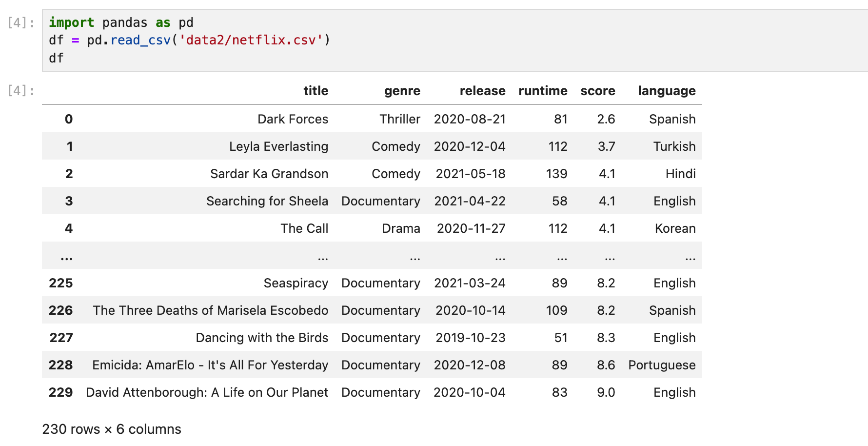
Task: Click the release date 2019-10-23
Action: (x=470, y=338)
